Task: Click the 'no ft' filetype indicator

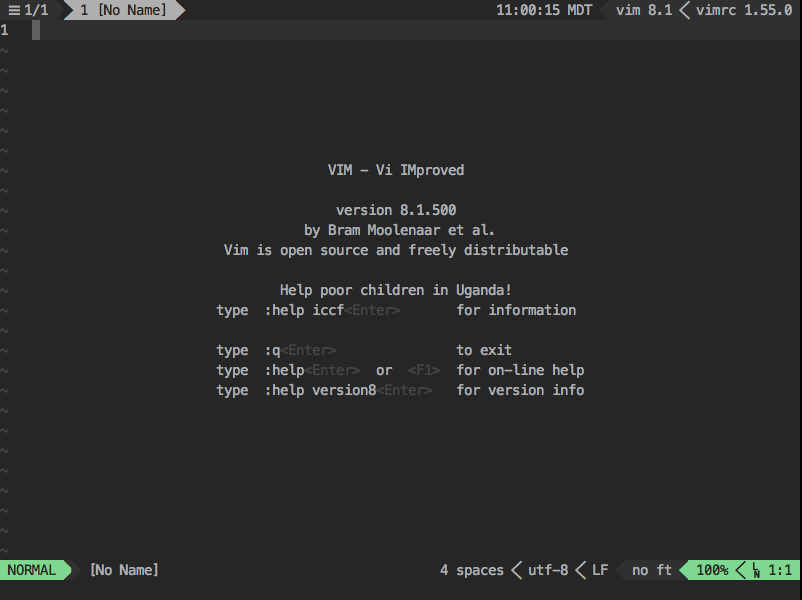Action: (x=652, y=570)
